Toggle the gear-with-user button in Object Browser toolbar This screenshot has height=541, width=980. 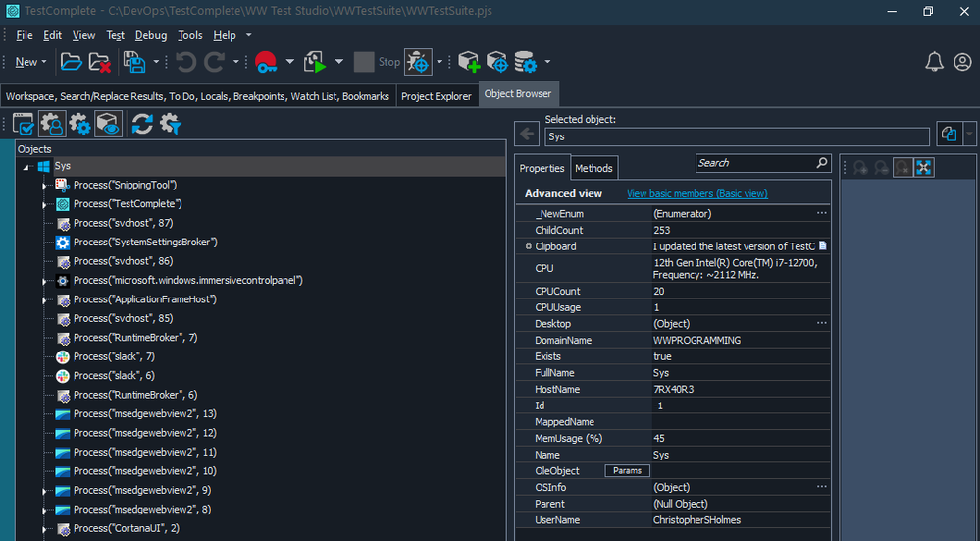(52, 124)
